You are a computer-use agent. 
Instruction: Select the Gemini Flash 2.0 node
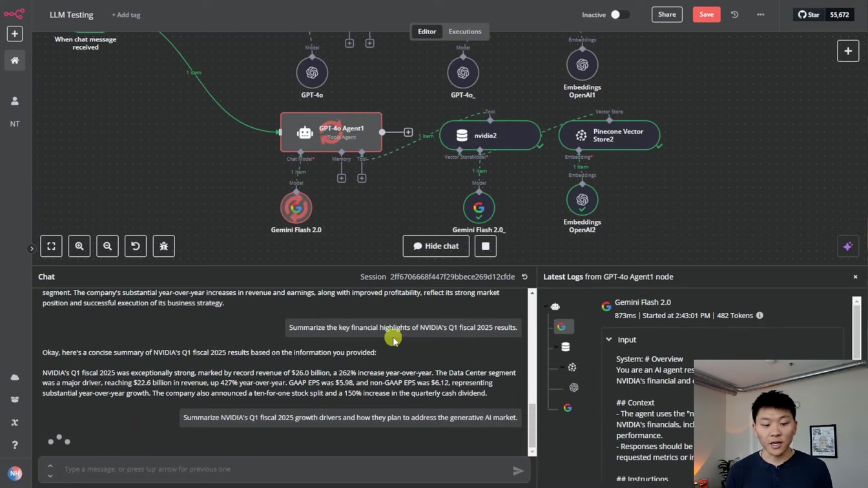coord(296,208)
